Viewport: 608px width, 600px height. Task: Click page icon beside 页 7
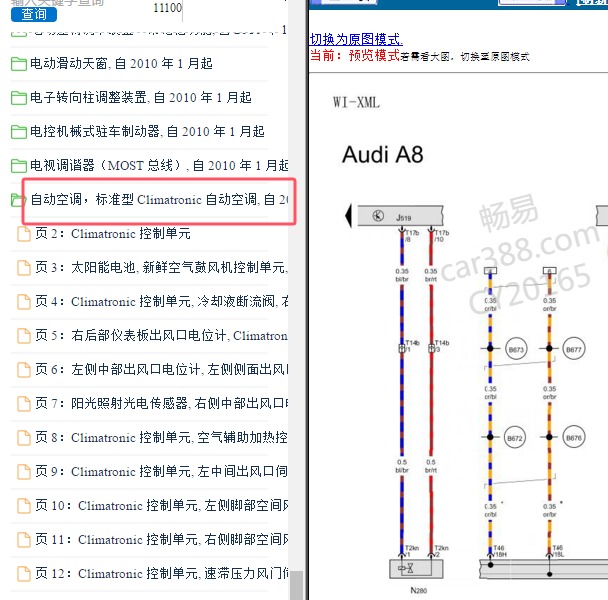[x=24, y=404]
